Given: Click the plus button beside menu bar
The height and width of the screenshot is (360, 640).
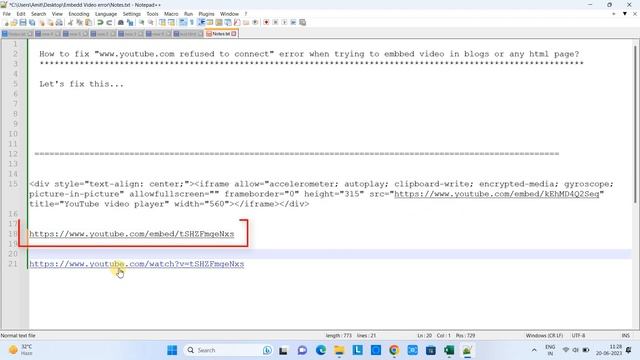Looking at the screenshot, I should pos(613,14).
